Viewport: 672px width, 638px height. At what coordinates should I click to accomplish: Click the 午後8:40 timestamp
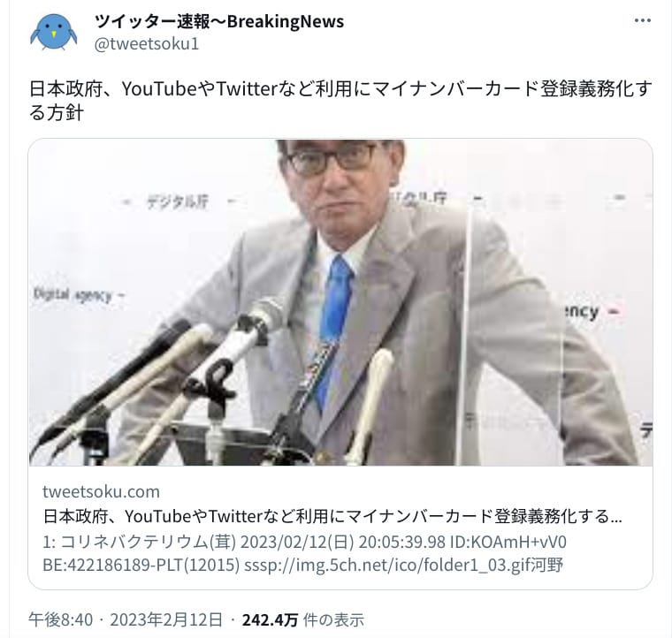[60, 619]
